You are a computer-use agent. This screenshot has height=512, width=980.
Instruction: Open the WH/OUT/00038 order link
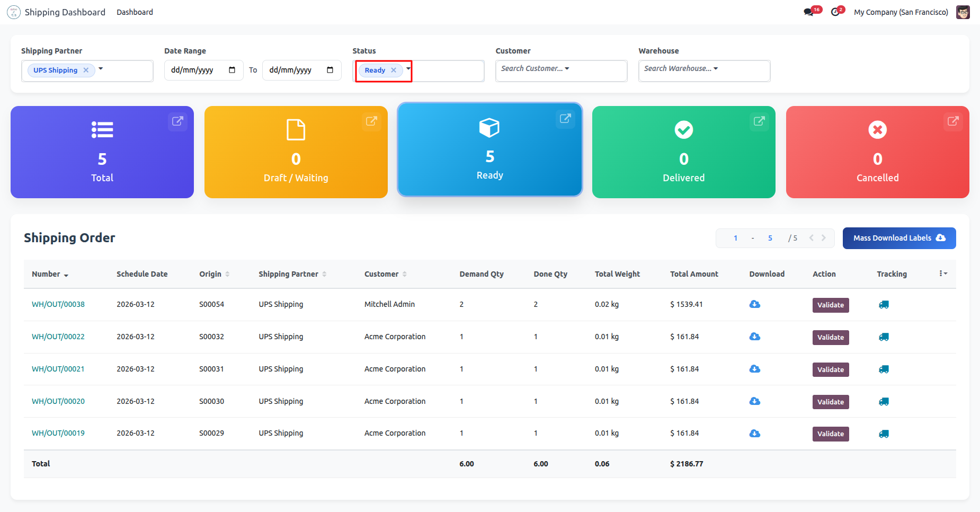click(x=58, y=304)
